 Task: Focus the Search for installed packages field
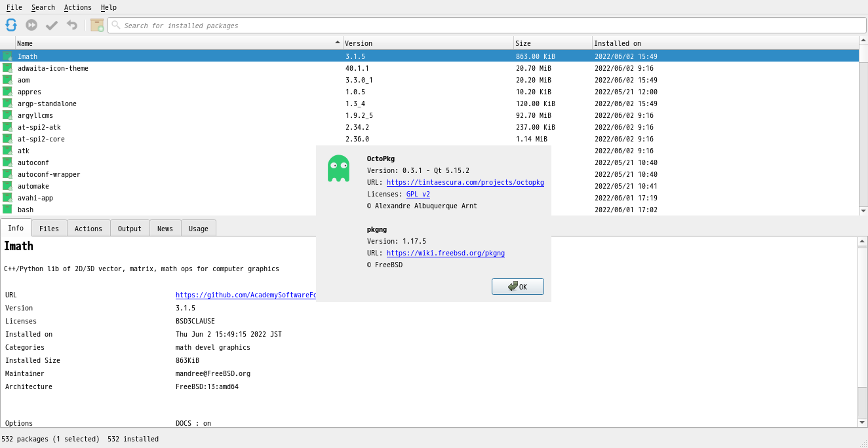pos(487,26)
